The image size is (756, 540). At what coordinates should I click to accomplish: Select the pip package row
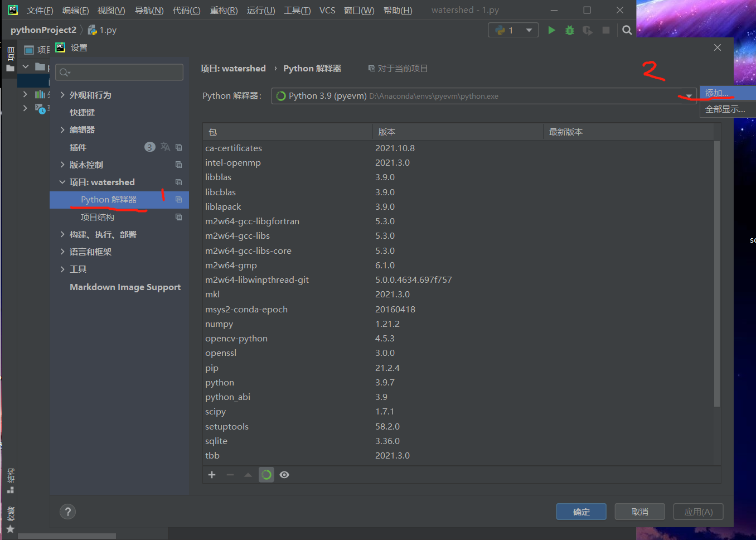click(x=458, y=368)
